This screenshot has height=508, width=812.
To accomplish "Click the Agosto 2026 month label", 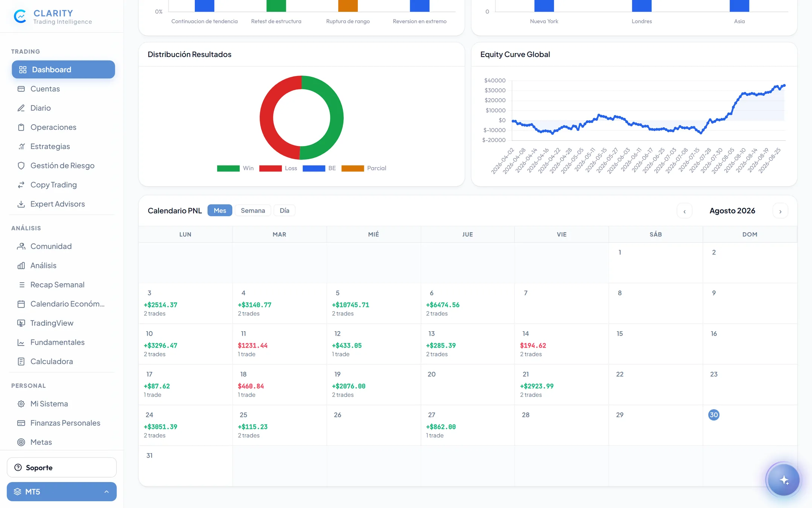I will click(x=732, y=211).
